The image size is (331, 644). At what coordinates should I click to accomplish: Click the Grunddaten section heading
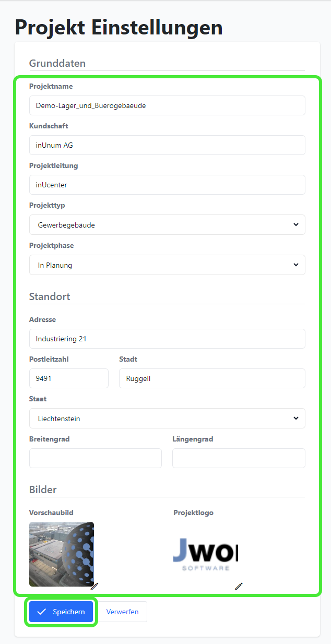(x=57, y=63)
